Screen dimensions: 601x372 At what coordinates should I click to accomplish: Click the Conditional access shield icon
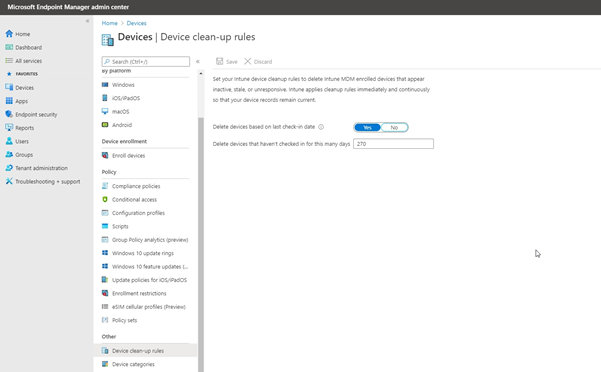(105, 199)
